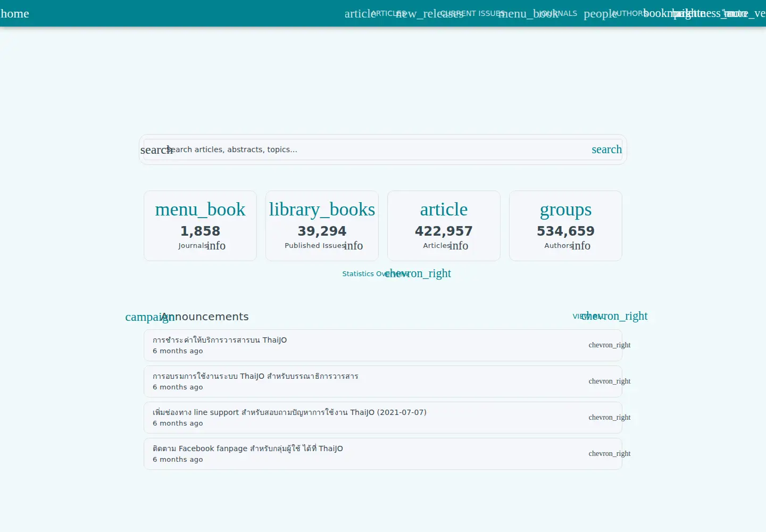
Task: Select the campaign icon beside Announcements
Action: [149, 317]
